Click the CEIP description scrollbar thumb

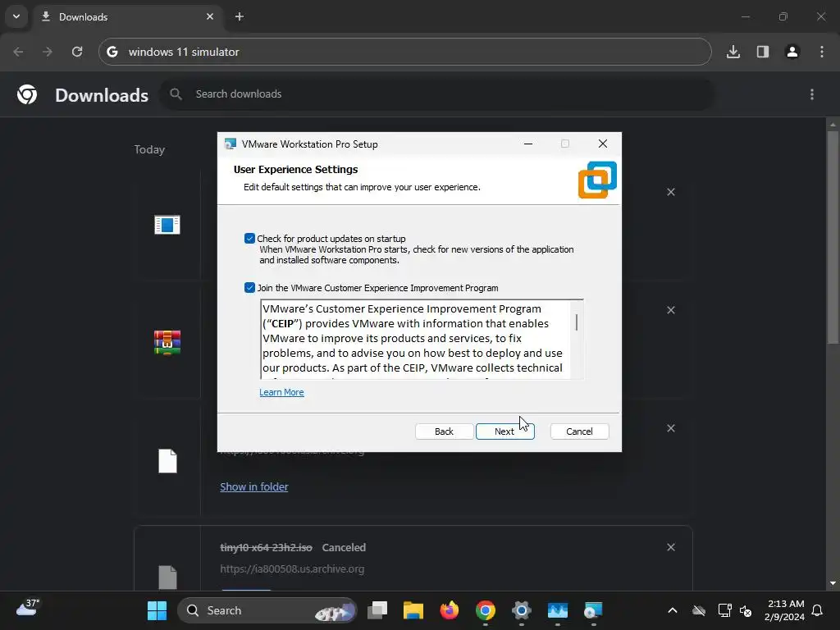coord(577,322)
